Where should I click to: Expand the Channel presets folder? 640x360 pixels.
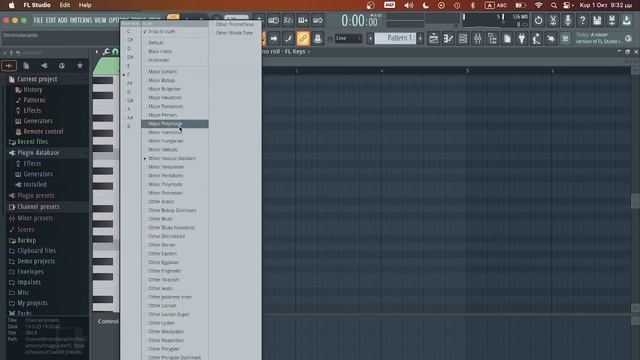point(38,207)
